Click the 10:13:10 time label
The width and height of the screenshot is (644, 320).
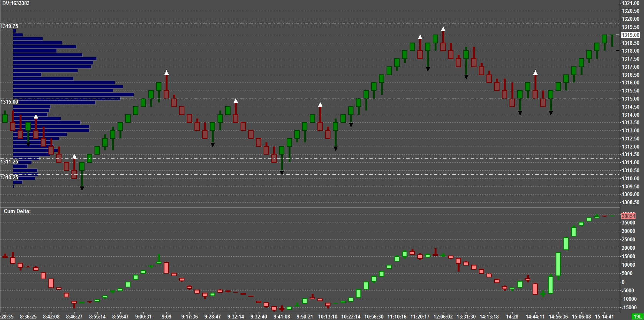328,317
